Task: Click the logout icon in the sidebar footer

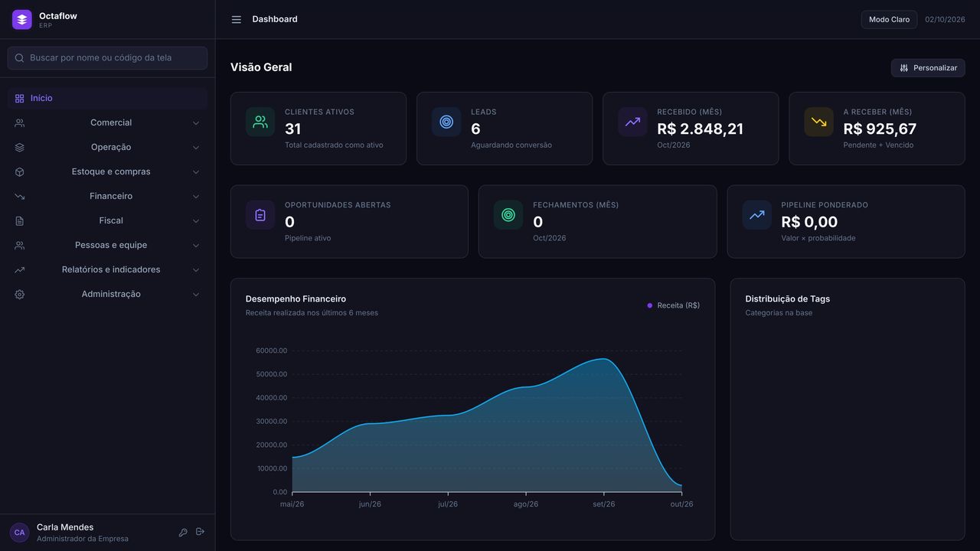Action: [x=201, y=532]
